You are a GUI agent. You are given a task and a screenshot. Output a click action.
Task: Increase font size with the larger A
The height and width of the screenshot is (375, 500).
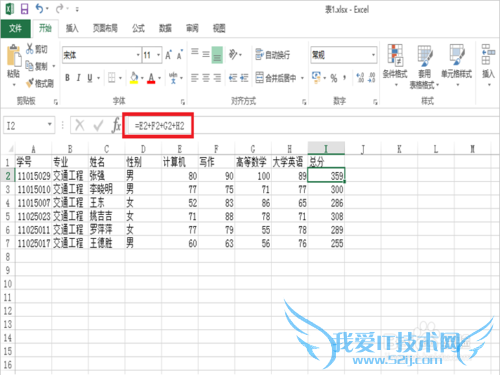click(x=169, y=55)
